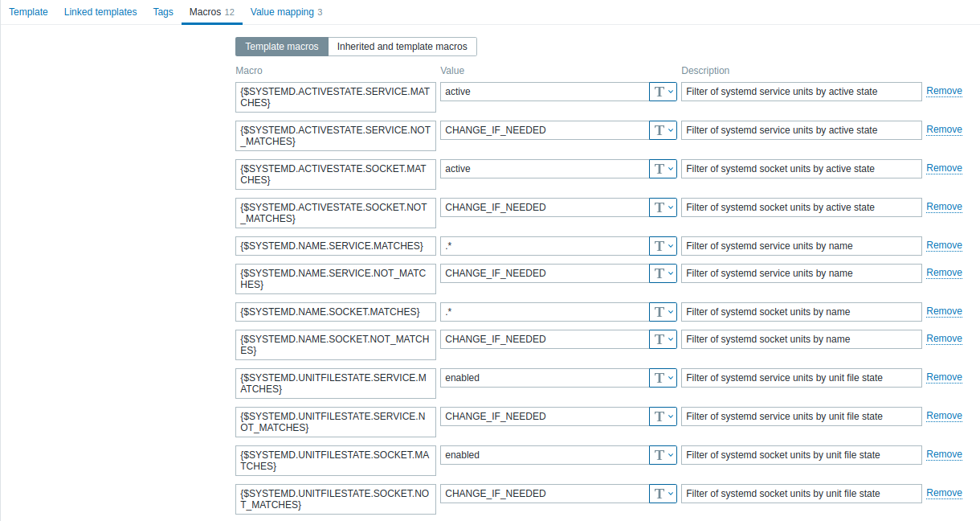Go to the Tags tab
980x521 pixels.
163,12
